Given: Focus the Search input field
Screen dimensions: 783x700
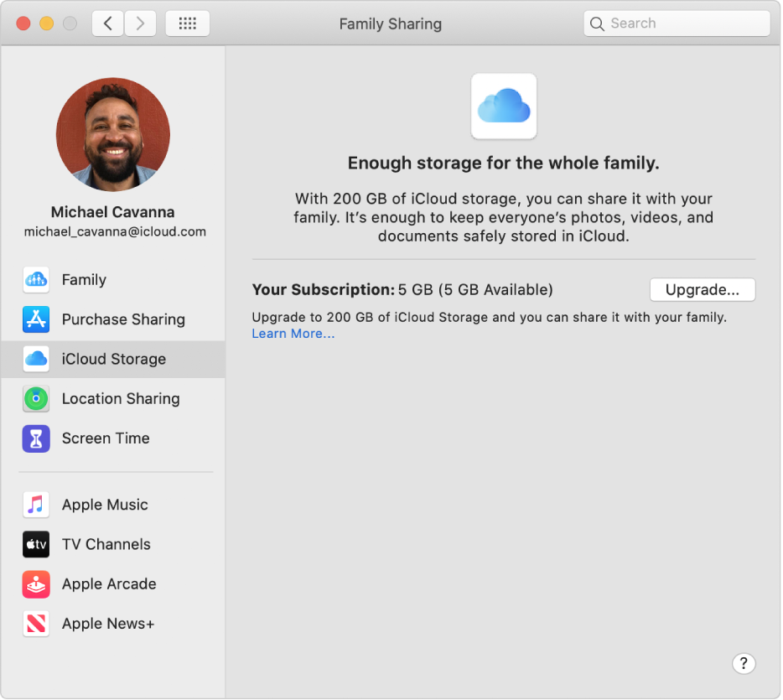Looking at the screenshot, I should [x=677, y=23].
